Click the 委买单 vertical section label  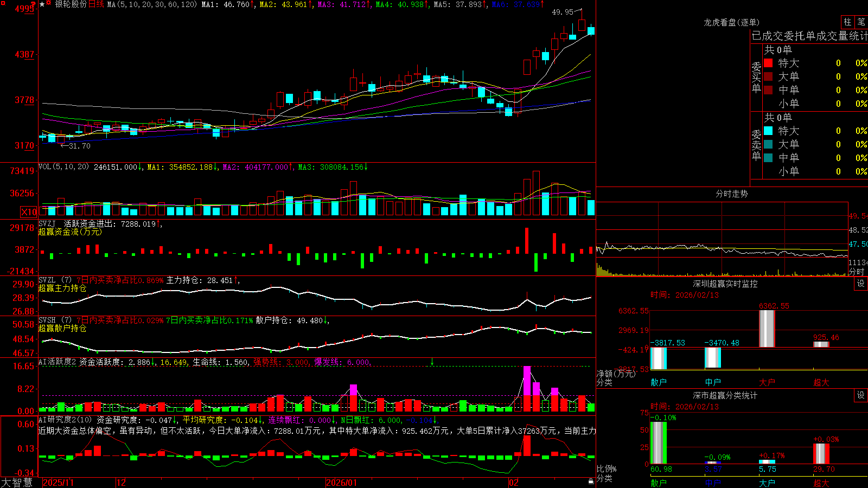[x=756, y=76]
